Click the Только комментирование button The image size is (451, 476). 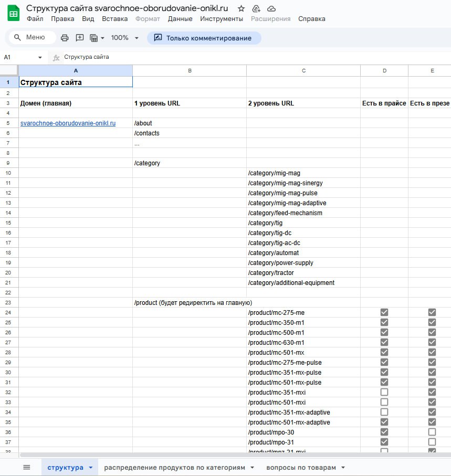tap(204, 38)
